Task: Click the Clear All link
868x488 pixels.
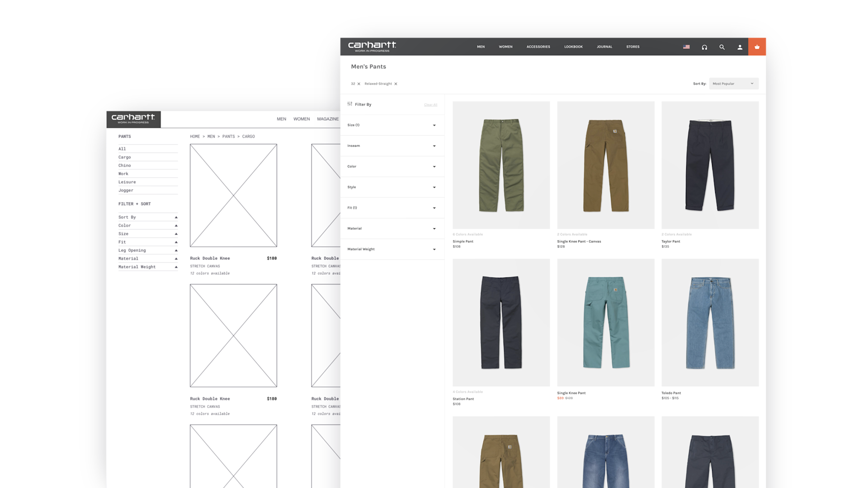Action: pyautogui.click(x=430, y=105)
